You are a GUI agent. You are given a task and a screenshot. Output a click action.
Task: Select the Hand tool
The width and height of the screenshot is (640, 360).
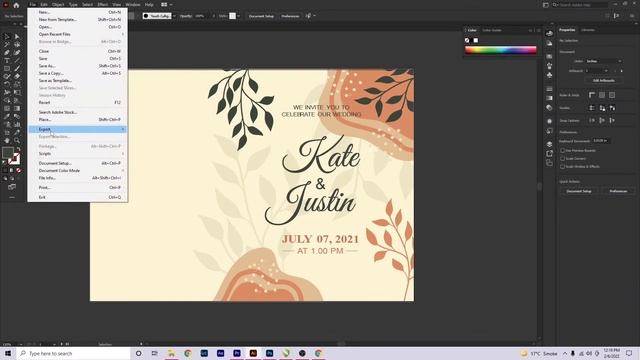[7, 140]
